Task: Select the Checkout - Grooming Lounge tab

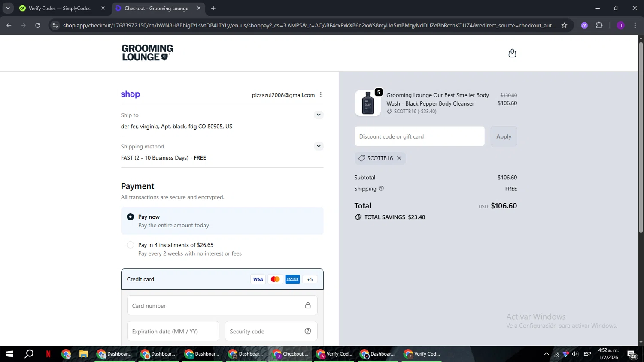Action: pos(156,8)
